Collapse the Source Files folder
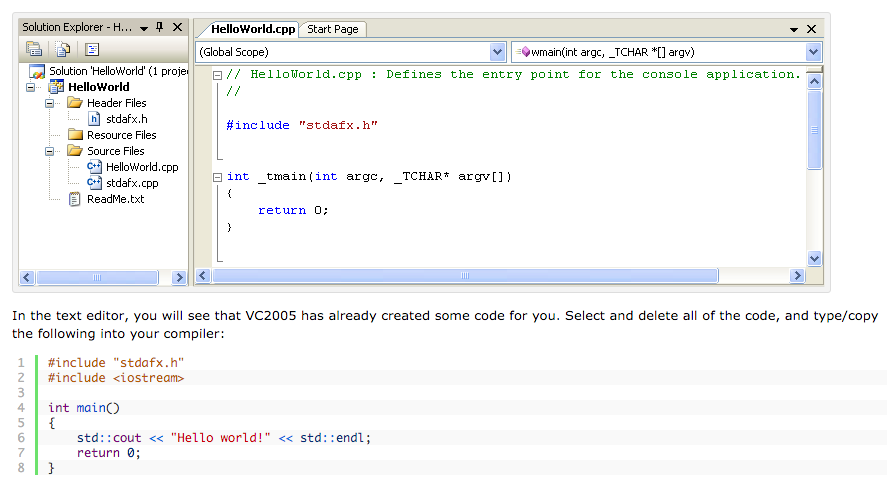The image size is (893, 489). click(x=50, y=151)
